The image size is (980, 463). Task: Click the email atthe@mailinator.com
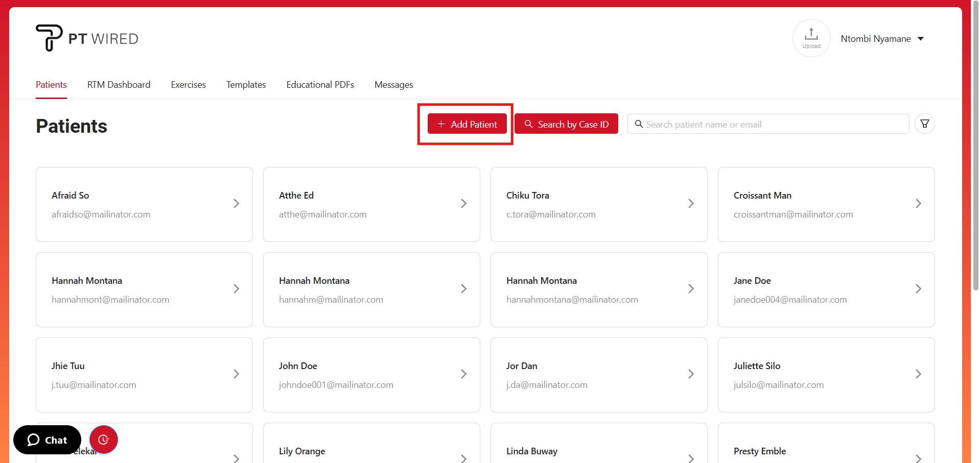tap(323, 214)
